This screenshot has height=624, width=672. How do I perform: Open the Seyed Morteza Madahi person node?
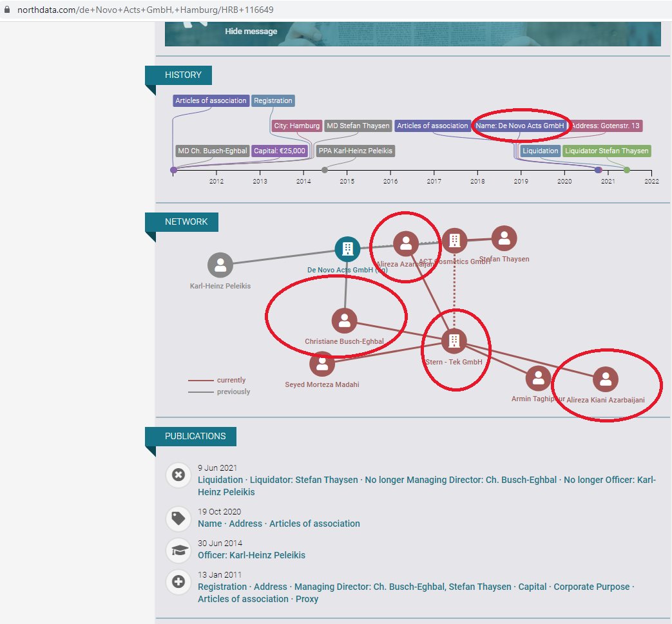(x=322, y=364)
